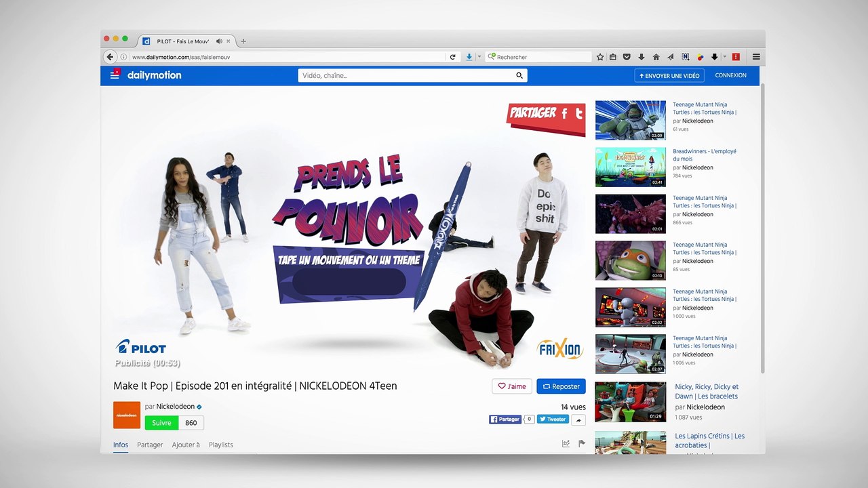The image size is (868, 488).
Task: Show site information for dailymotion.com
Action: 123,57
